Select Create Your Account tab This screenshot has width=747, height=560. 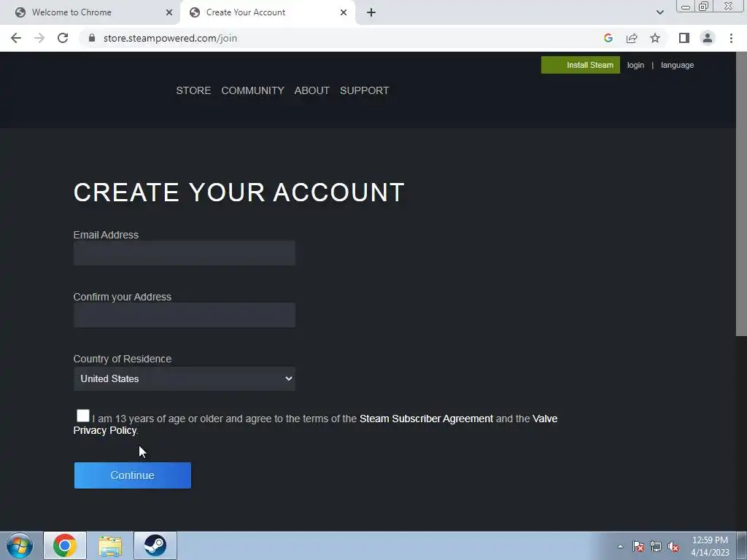[x=267, y=12]
